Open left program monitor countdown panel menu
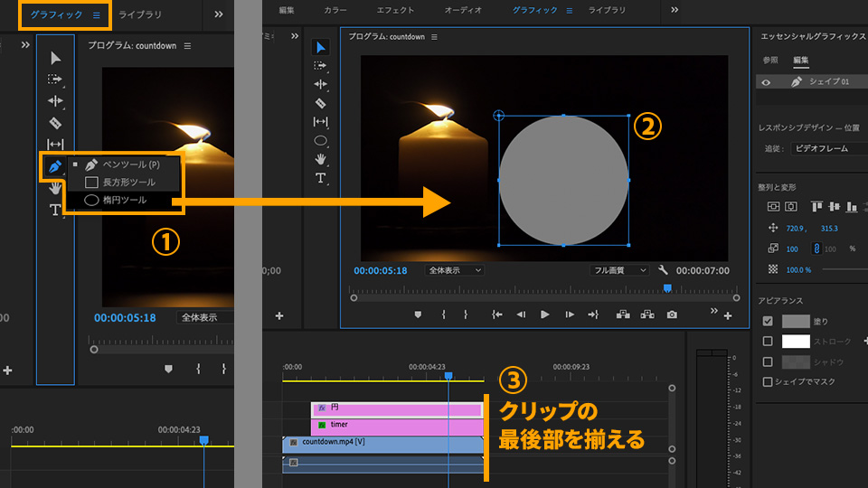 188,46
